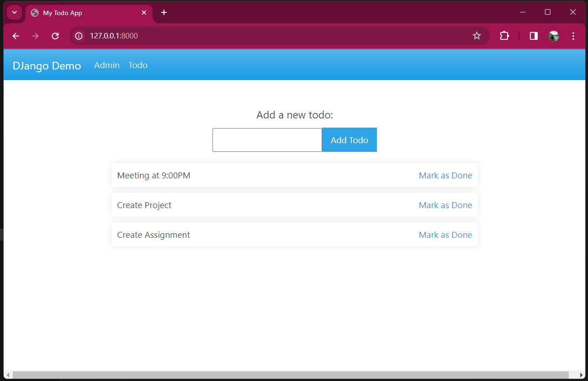Click the DJango Demo brand link
Viewport: 588px width, 381px height.
tap(47, 66)
